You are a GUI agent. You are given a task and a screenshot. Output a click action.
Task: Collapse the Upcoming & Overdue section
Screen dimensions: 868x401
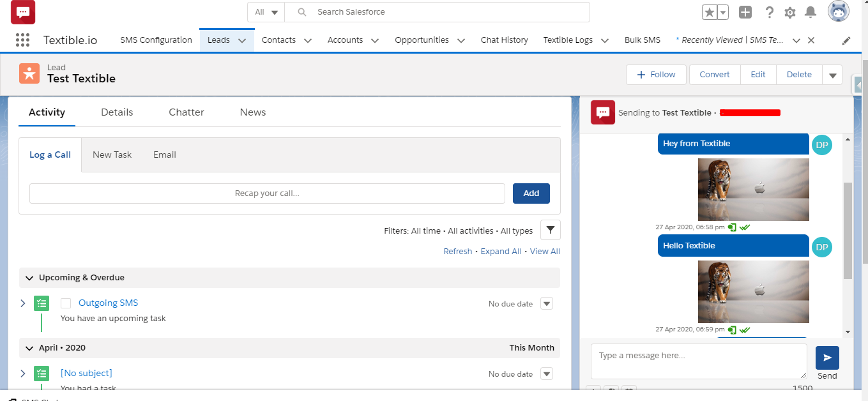pos(29,278)
